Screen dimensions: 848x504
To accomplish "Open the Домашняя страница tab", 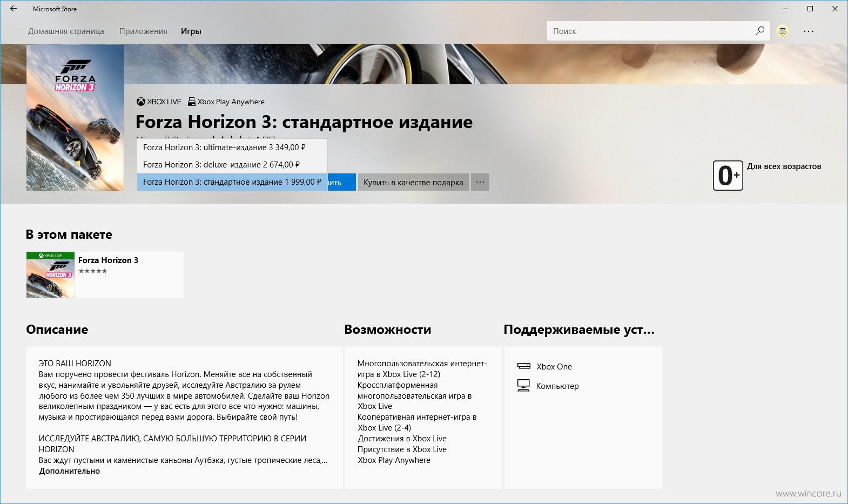I will 66,31.
